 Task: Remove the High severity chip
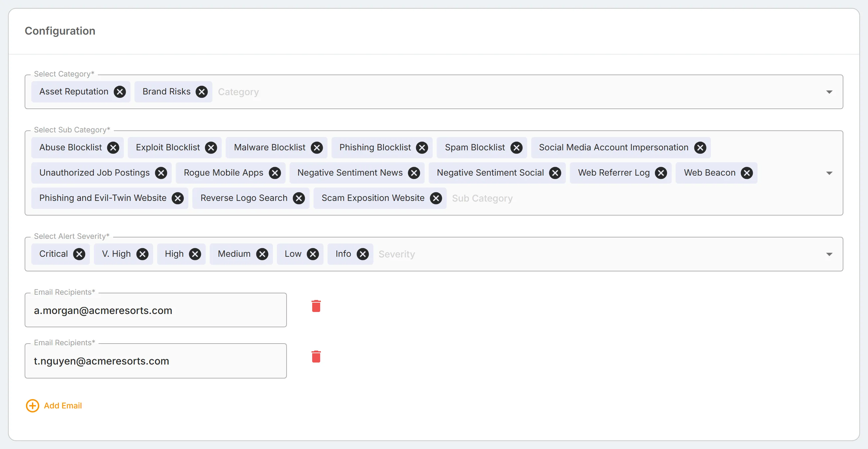point(195,254)
